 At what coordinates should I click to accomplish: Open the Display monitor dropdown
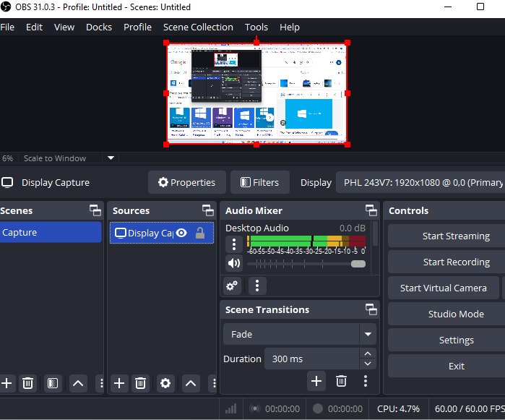[x=420, y=182]
